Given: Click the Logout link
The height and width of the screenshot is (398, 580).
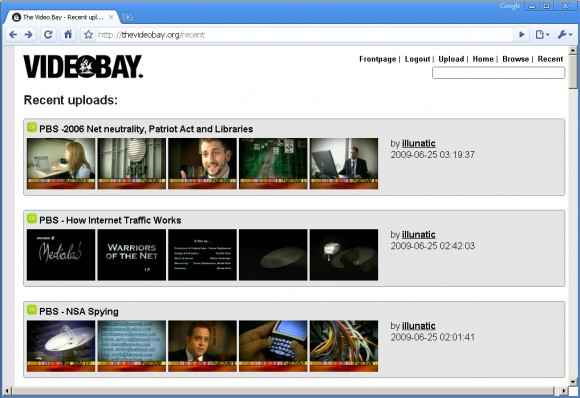Looking at the screenshot, I should (x=417, y=59).
